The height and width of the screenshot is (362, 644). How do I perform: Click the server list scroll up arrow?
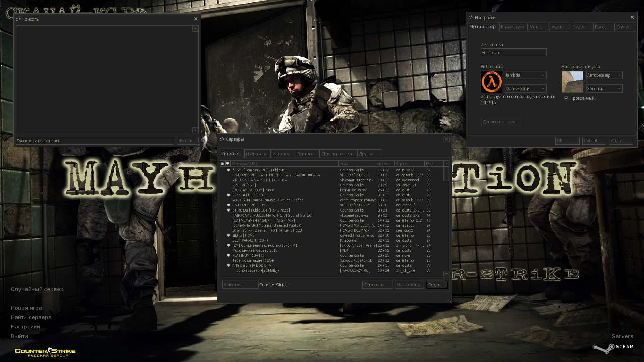point(446,164)
